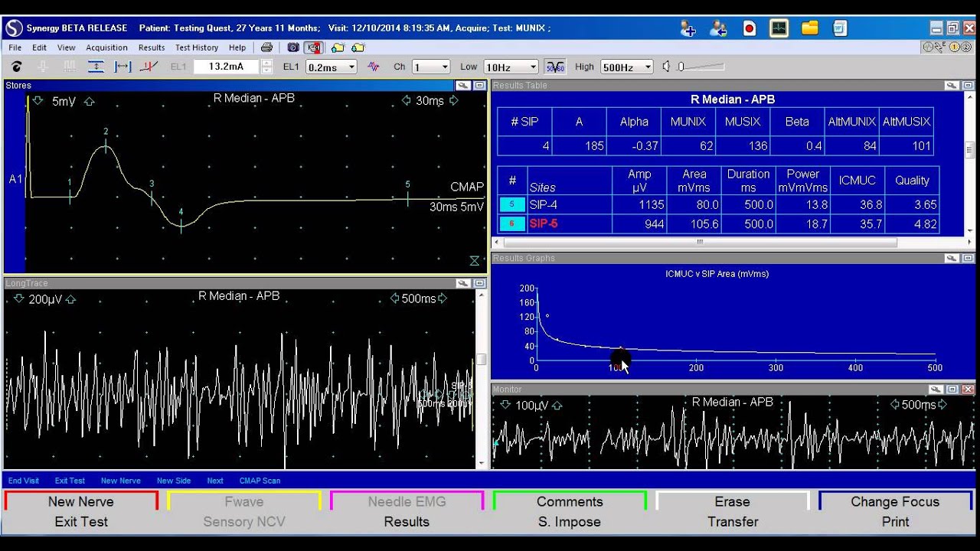Screen dimensions: 980x551
Task: Open the yellow folder icon in title bar
Action: coord(810,28)
